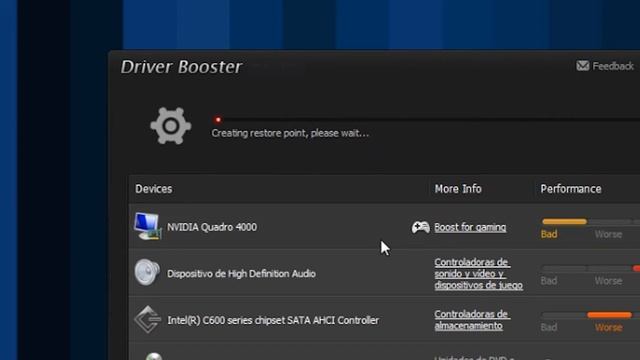
Task: Click NVIDIA Quadro 4000 performance bar
Action: (x=591, y=222)
